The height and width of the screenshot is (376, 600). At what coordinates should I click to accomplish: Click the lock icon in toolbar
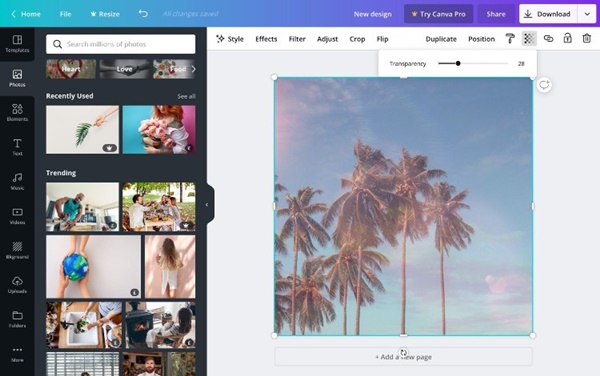567,38
